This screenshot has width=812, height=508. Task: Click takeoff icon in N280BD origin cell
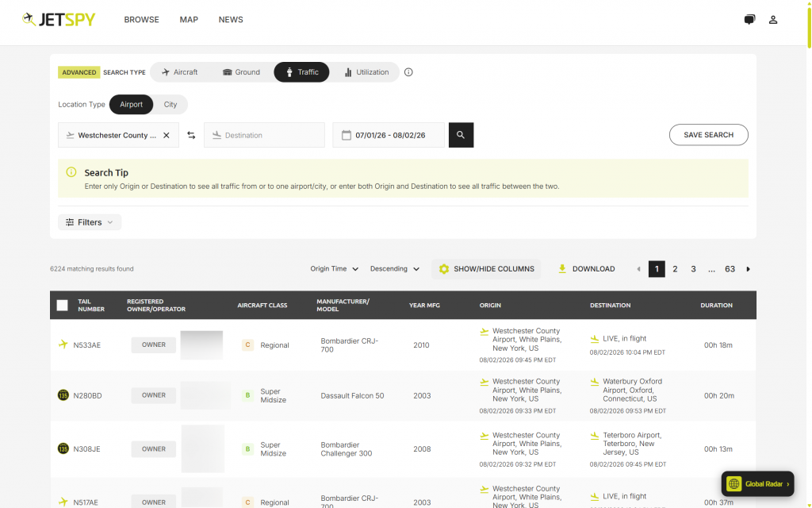click(x=485, y=382)
